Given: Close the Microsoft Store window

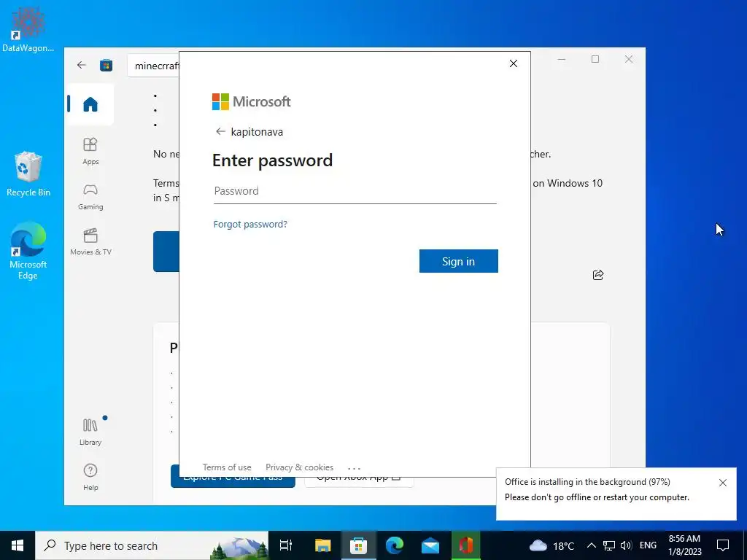Looking at the screenshot, I should [629, 59].
